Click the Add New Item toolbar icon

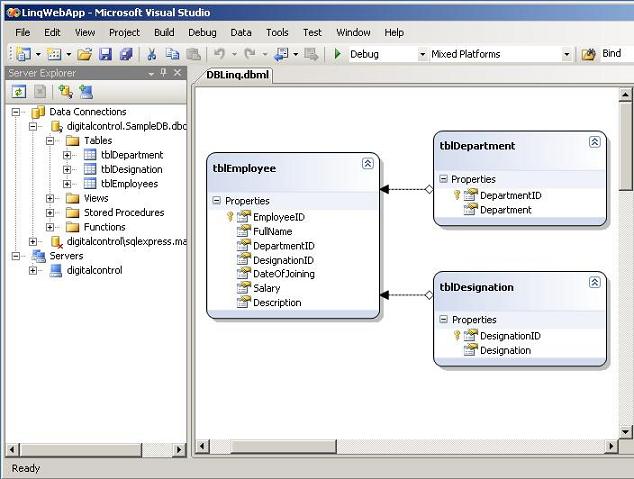(x=54, y=54)
